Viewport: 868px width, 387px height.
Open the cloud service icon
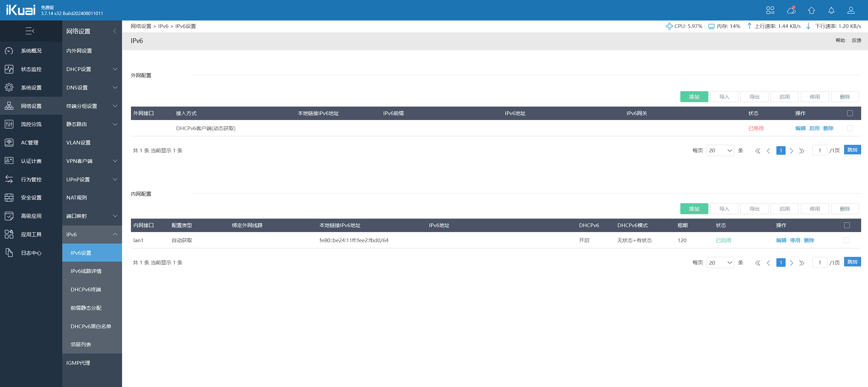[x=791, y=10]
